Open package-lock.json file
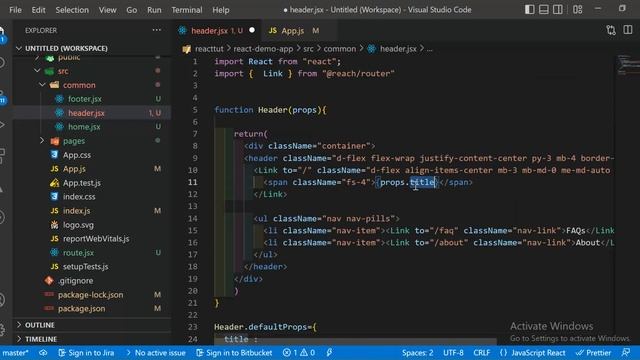The height and width of the screenshot is (360, 640). [92, 294]
